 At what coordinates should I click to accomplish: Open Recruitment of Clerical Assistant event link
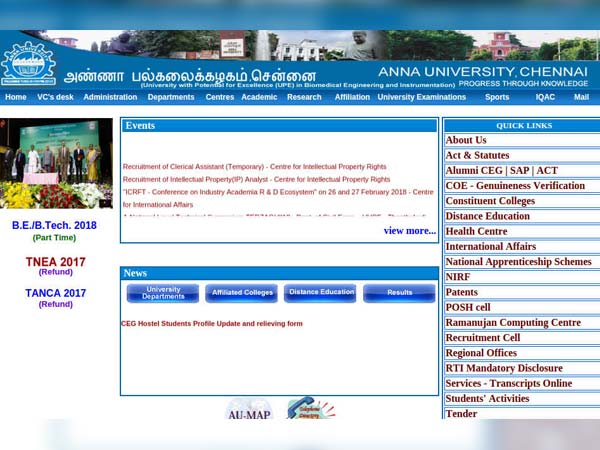pos(254,167)
